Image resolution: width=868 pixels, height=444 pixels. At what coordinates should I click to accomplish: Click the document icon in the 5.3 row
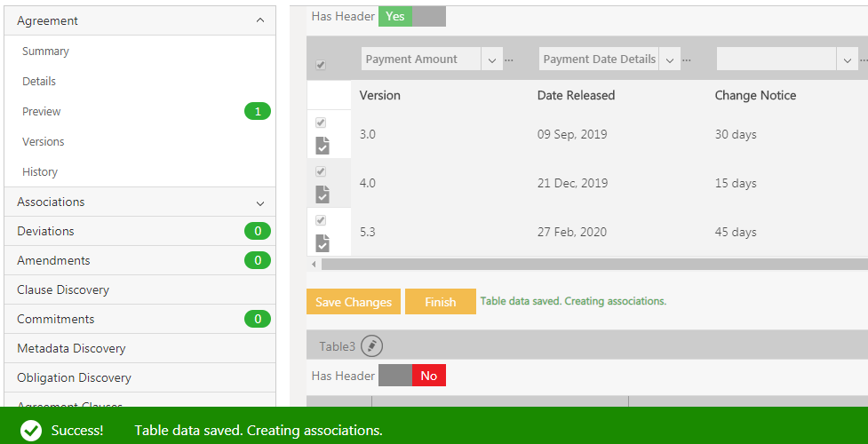(x=323, y=242)
